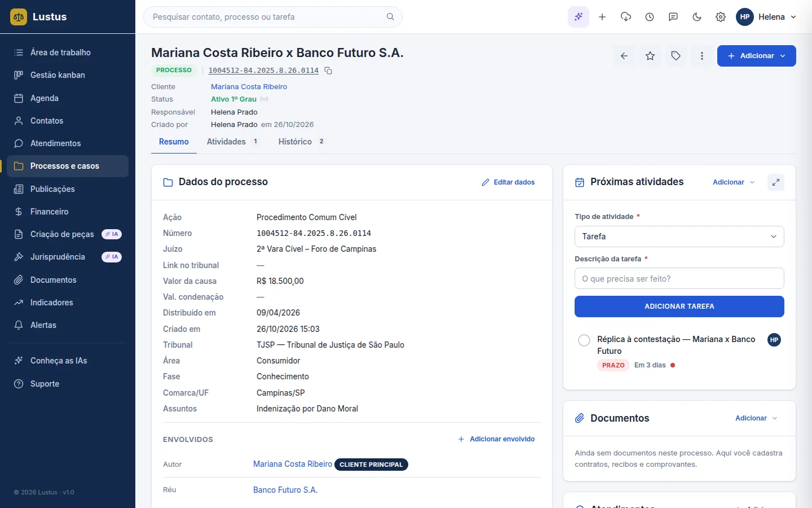This screenshot has height=508, width=812.
Task: Click Editar dados link
Action: pyautogui.click(x=508, y=182)
